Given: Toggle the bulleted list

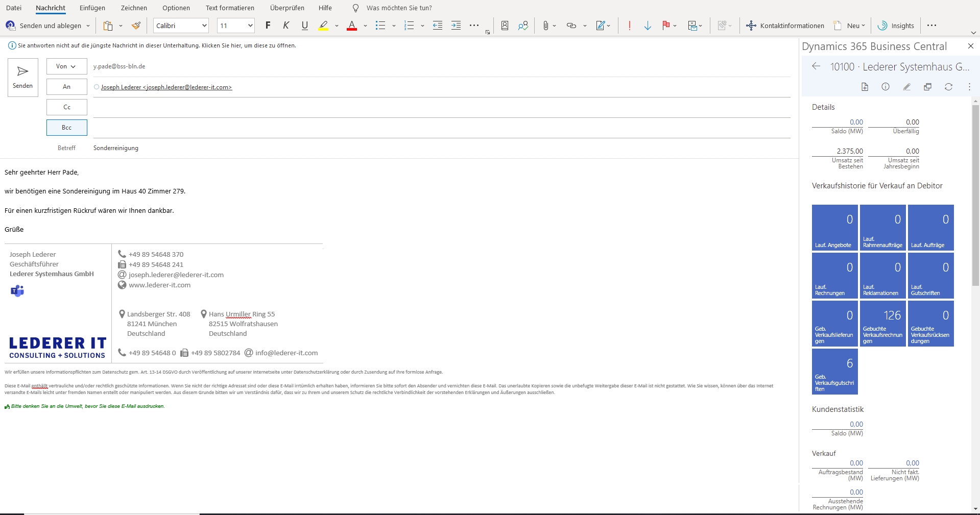Looking at the screenshot, I should pos(380,26).
